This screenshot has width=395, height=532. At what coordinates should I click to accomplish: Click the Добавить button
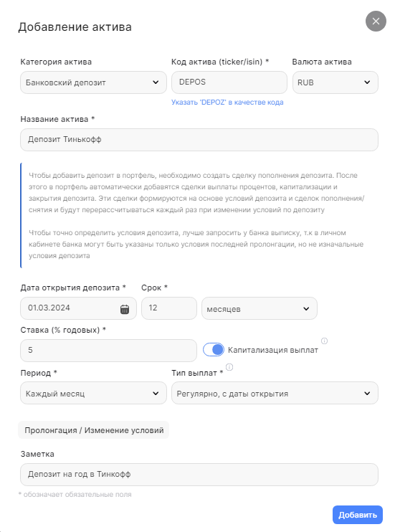point(357,515)
